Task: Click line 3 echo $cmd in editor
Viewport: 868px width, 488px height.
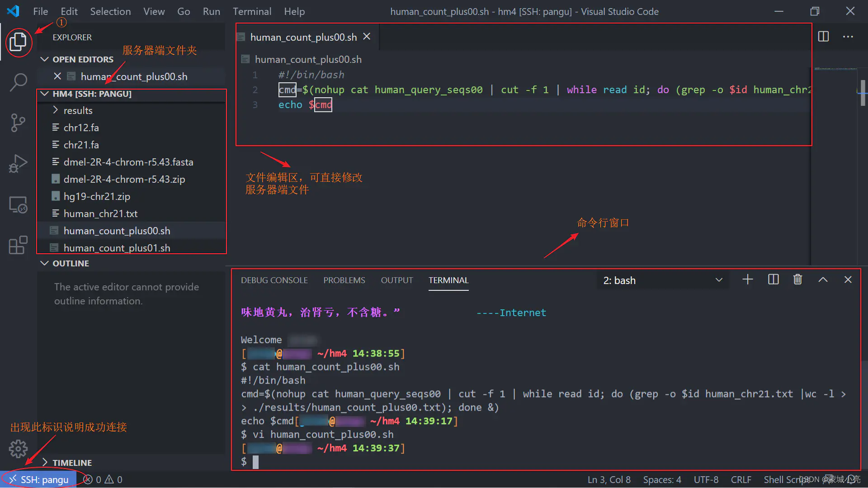Action: 305,104
